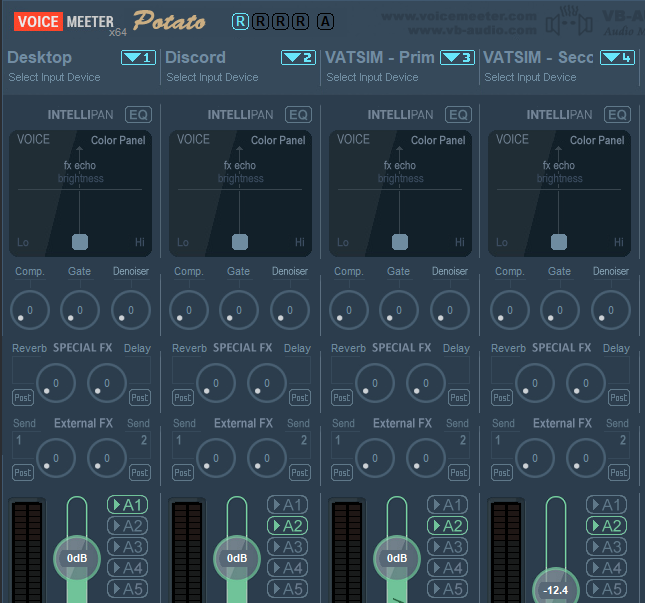This screenshot has height=603, width=645.
Task: Click the -12.4 fader knob on strip 4
Action: [555, 589]
